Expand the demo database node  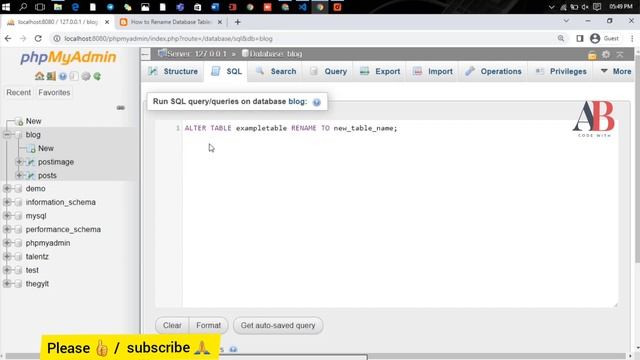pos(7,189)
